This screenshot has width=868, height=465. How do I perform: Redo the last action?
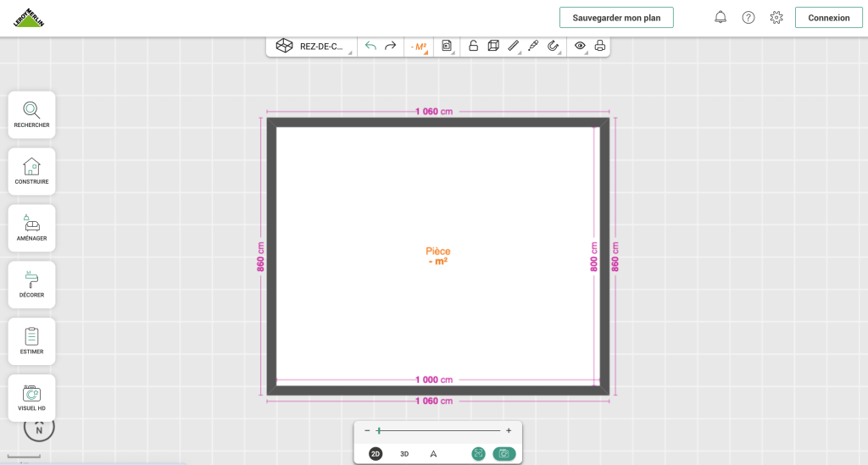click(x=390, y=46)
